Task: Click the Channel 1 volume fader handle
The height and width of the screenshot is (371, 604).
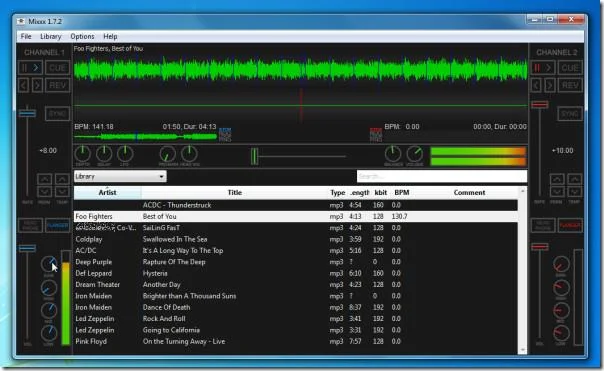Action: [27, 248]
